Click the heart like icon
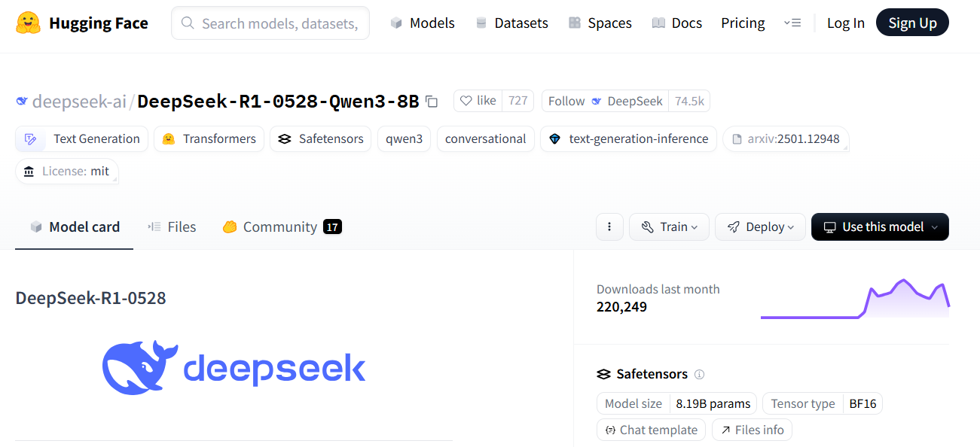 pos(466,101)
